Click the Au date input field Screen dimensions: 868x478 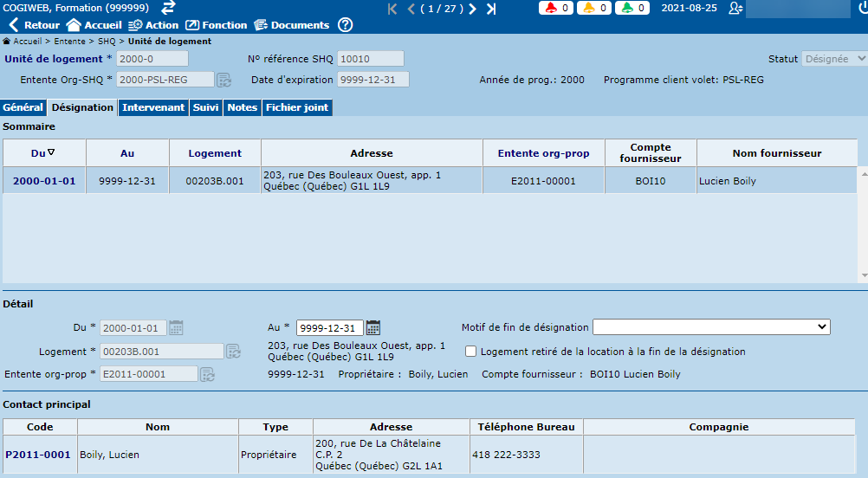click(x=329, y=327)
